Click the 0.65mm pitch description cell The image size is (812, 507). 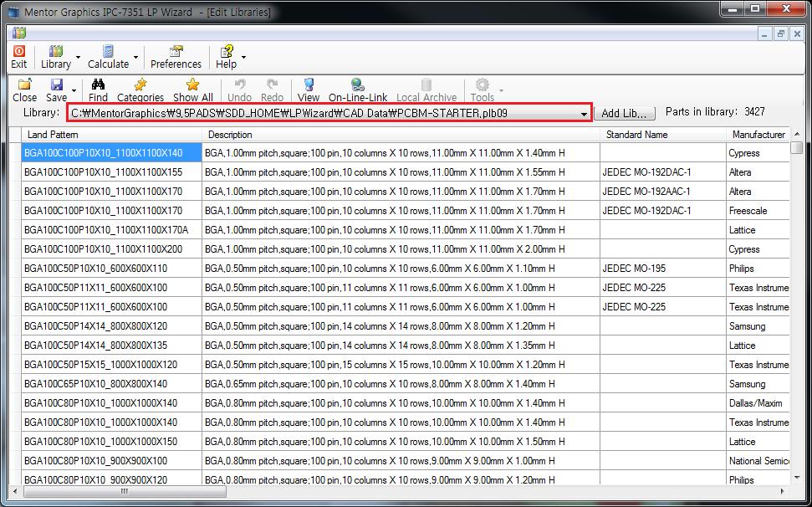[x=401, y=384]
